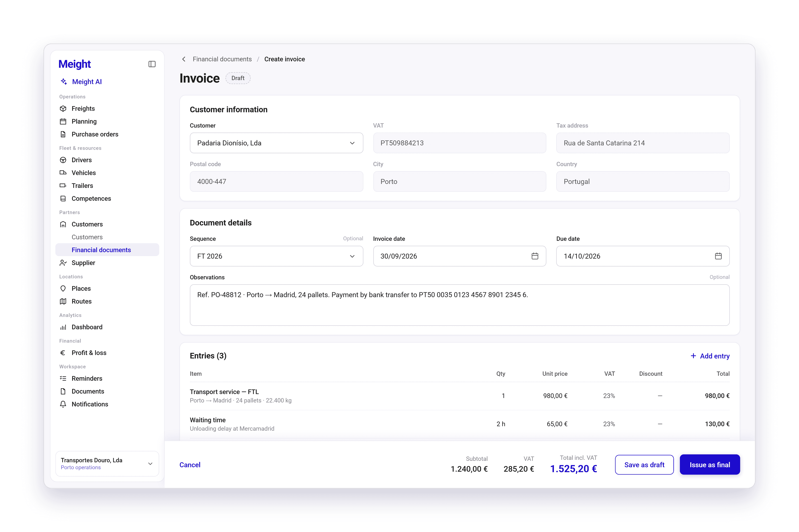Click the Places pin icon
This screenshot has height=532, width=799.
pyautogui.click(x=63, y=289)
